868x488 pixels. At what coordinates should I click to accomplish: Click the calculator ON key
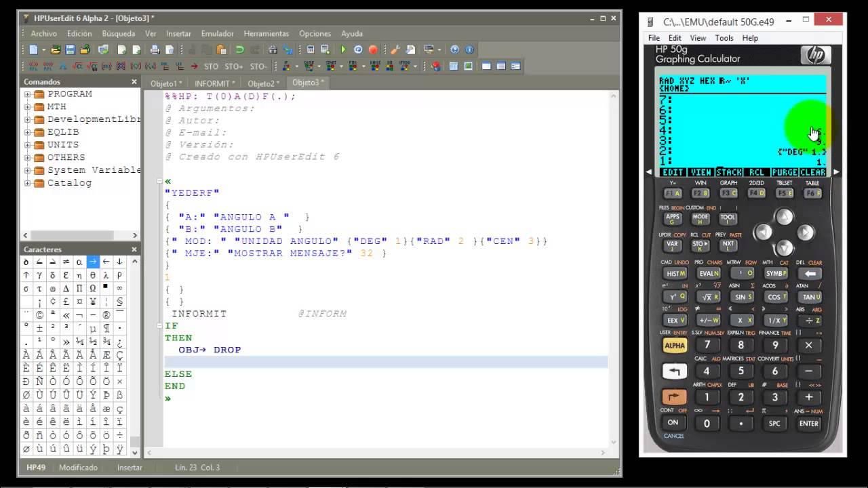click(673, 422)
